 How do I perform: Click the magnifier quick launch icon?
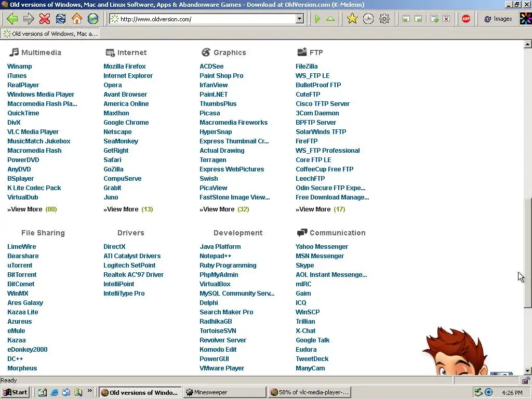coord(78,392)
